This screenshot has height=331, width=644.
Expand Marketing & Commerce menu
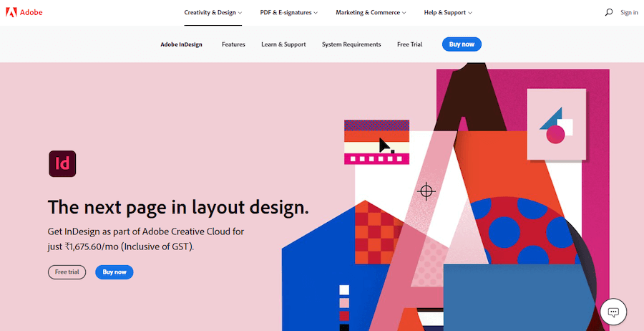pyautogui.click(x=371, y=12)
